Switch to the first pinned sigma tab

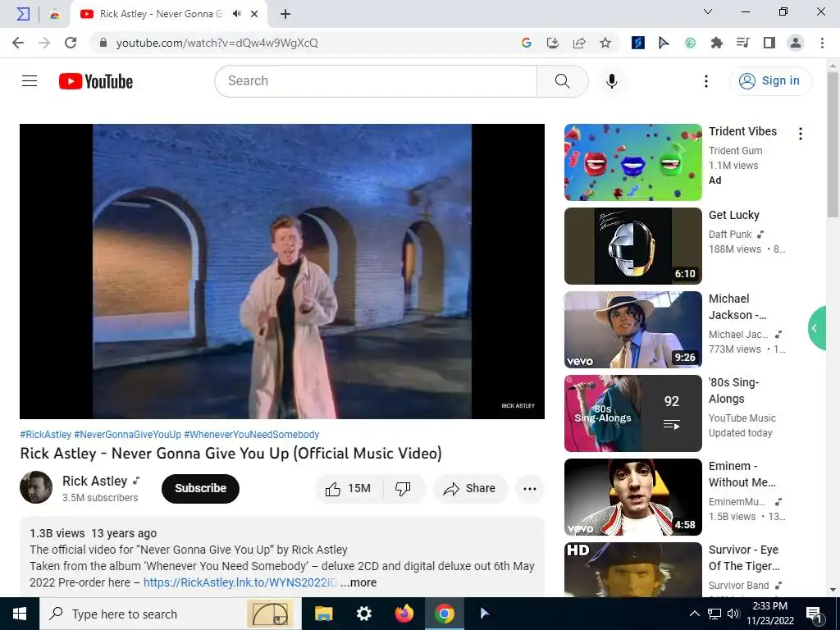point(22,14)
